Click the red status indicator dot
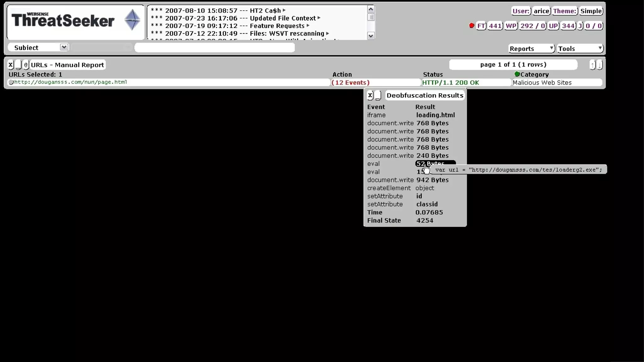 tap(471, 26)
